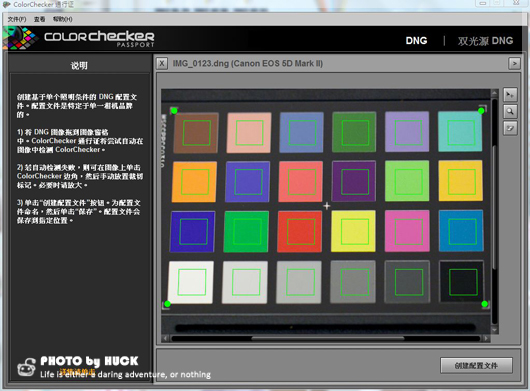Click the orange color patch

(194, 182)
